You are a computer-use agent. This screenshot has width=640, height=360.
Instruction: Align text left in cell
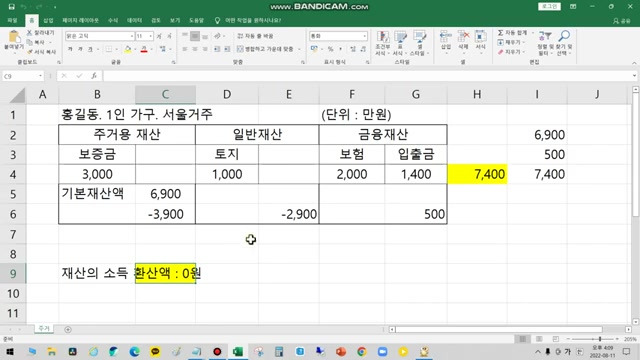coord(185,49)
